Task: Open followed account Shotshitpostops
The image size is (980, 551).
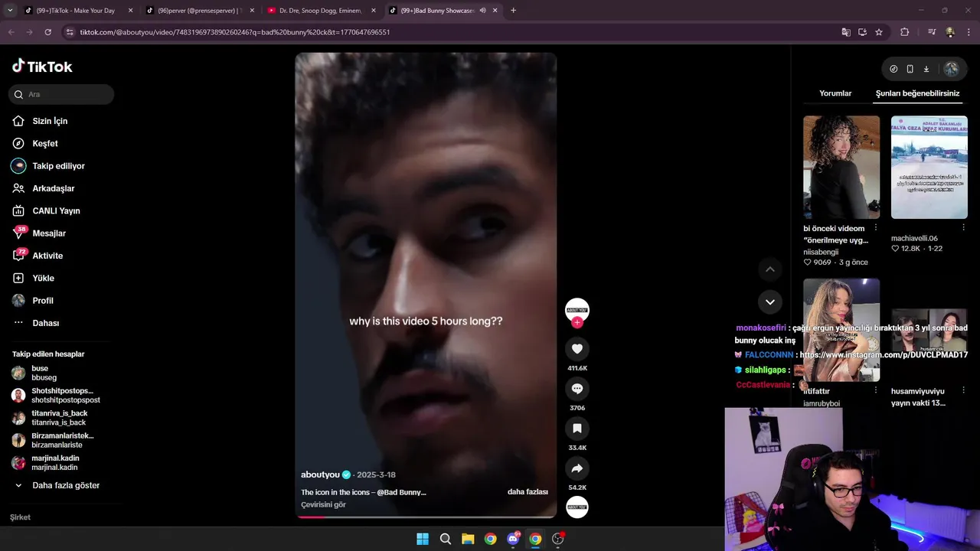Action: (55, 395)
